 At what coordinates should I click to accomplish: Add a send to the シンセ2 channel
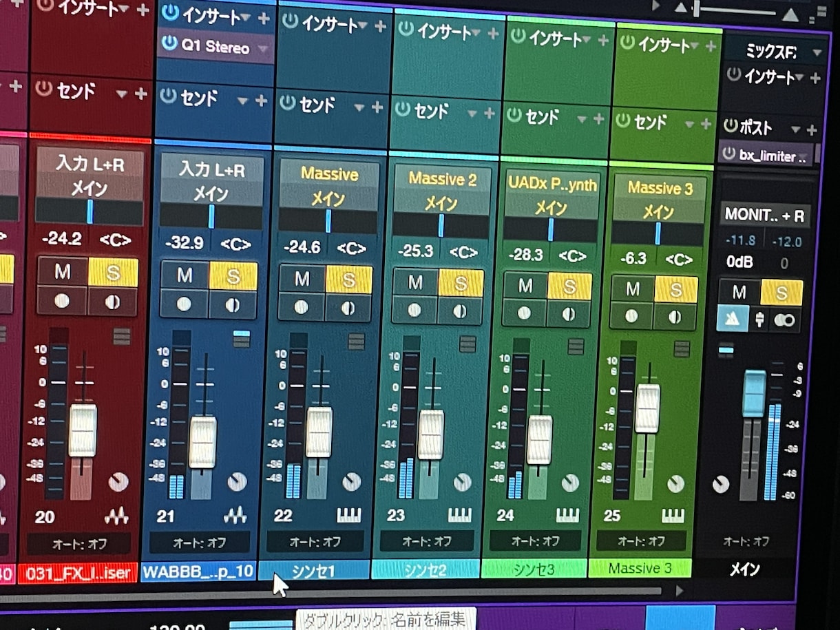[x=489, y=113]
